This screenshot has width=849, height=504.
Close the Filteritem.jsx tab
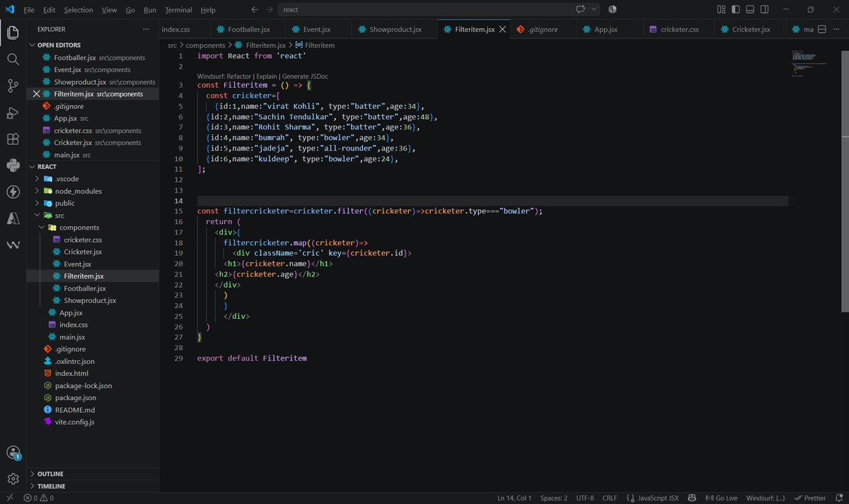502,30
